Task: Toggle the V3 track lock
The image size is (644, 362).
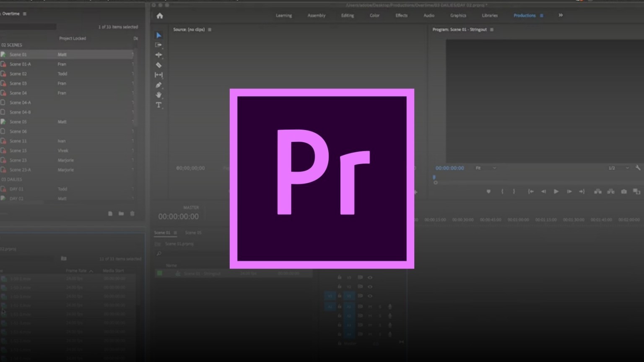Action: 339,277
